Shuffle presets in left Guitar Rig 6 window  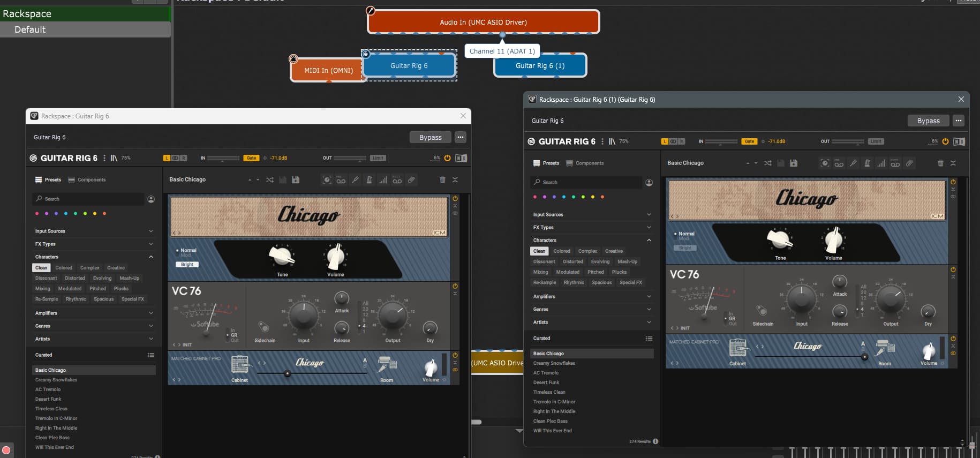pyautogui.click(x=270, y=180)
